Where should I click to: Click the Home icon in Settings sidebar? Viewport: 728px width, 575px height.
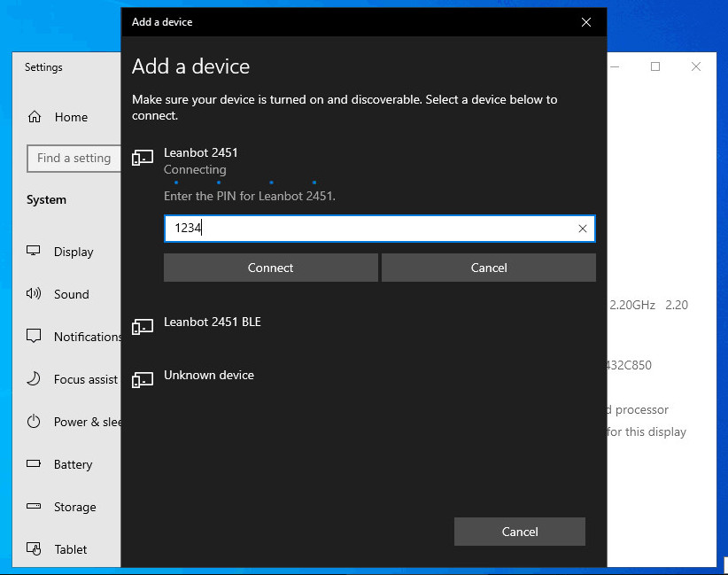pos(35,117)
